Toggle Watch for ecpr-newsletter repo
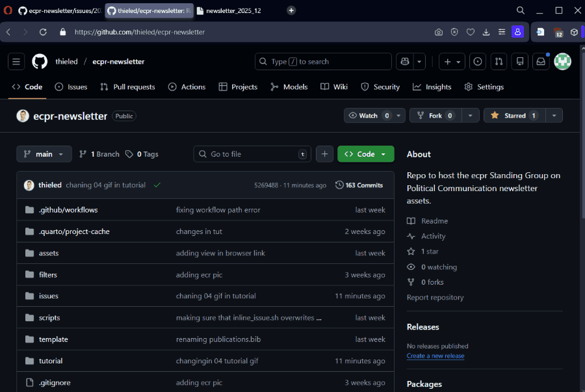 [369, 116]
